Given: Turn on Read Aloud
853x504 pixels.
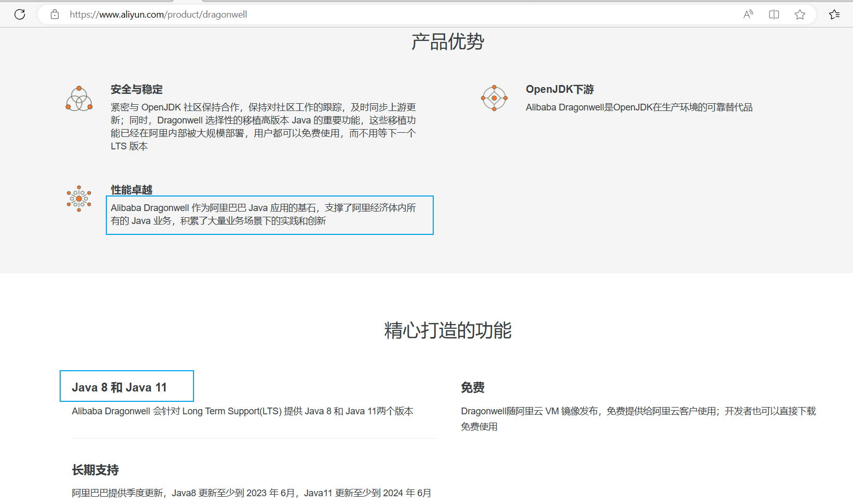Looking at the screenshot, I should point(748,15).
